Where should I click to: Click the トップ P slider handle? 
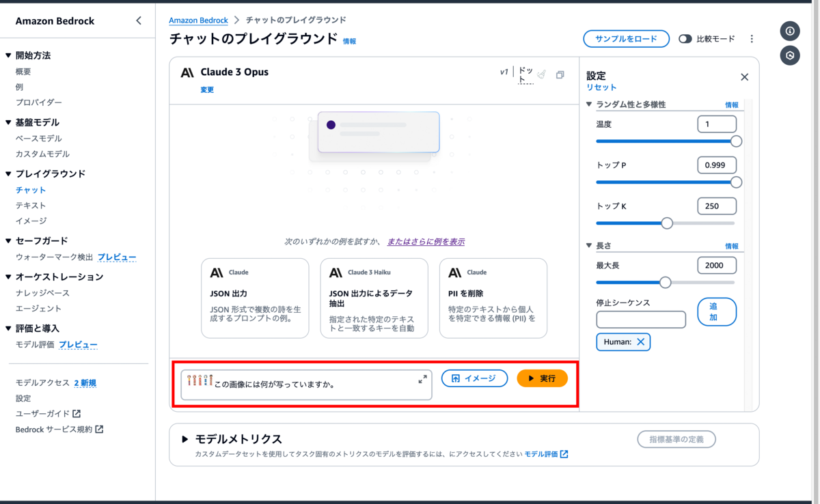coord(736,182)
